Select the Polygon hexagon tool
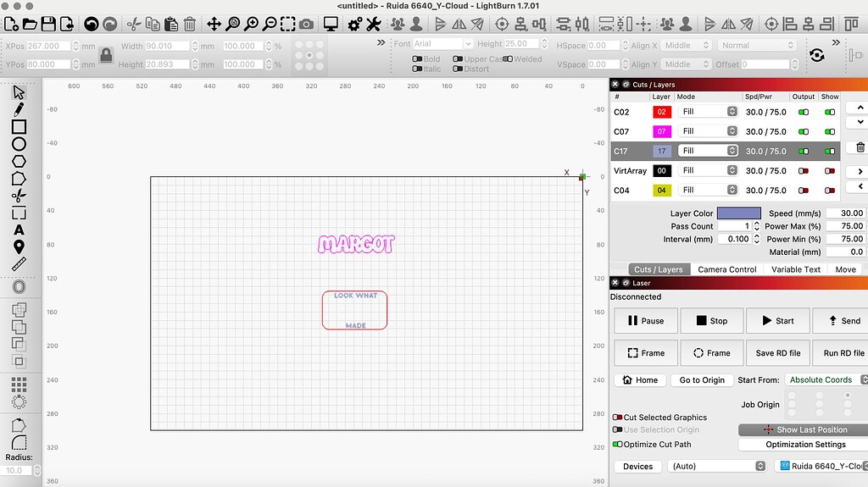This screenshot has width=868, height=487. [19, 161]
